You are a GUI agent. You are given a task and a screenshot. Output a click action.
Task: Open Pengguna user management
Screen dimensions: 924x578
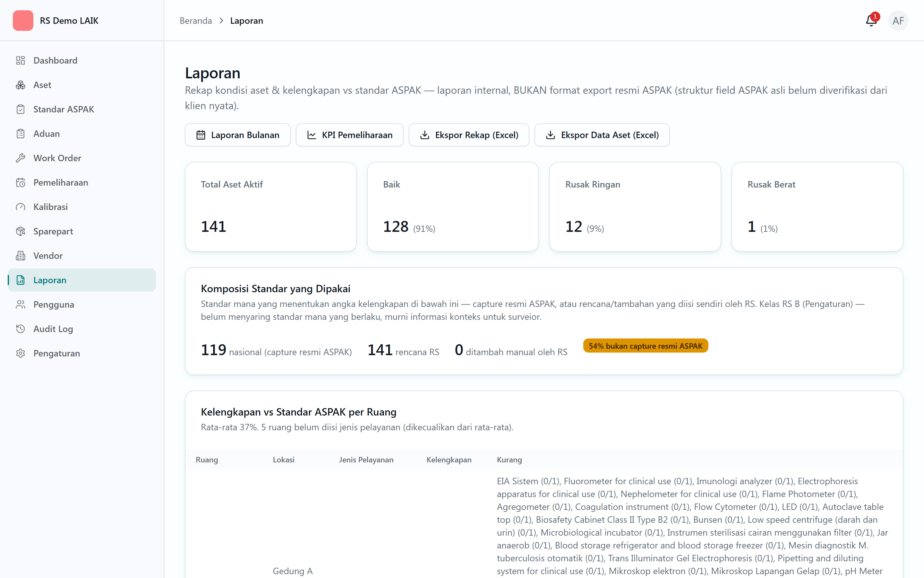(x=82, y=304)
